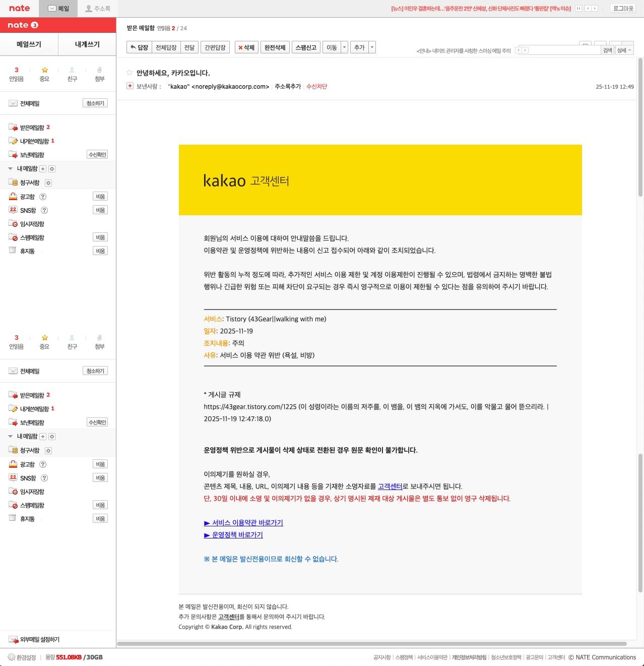
Task: Star the email titled 안녕하세요, 카카오입니다
Action: point(130,73)
